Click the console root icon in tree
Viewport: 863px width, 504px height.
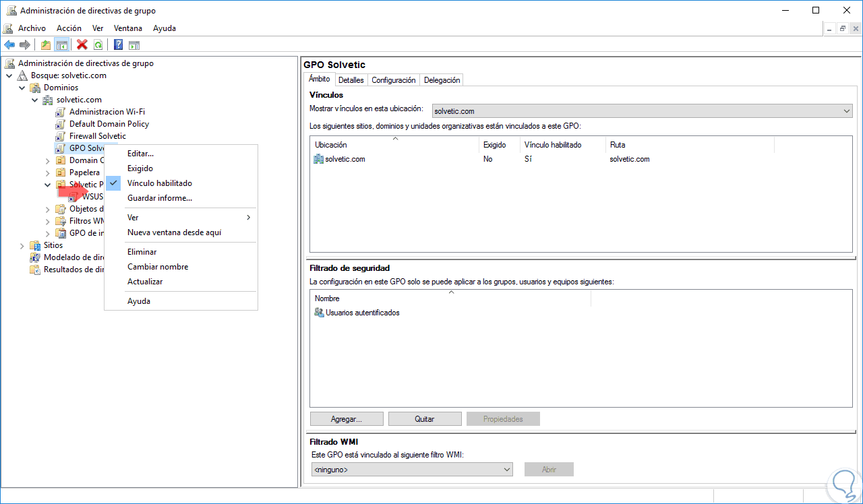coord(9,63)
